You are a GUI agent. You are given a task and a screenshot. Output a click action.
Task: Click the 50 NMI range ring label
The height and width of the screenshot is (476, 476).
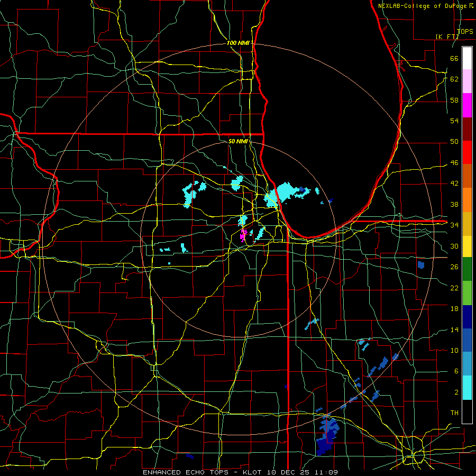238,141
